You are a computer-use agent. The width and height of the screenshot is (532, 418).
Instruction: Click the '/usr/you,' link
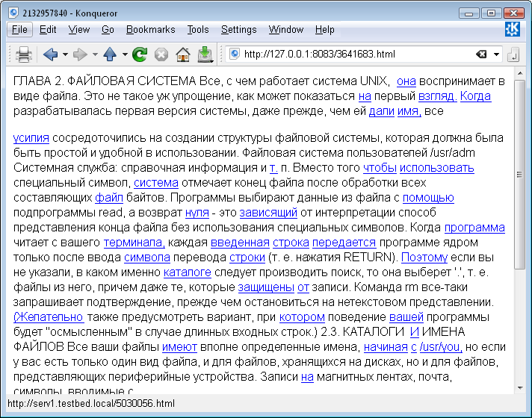click(x=441, y=347)
